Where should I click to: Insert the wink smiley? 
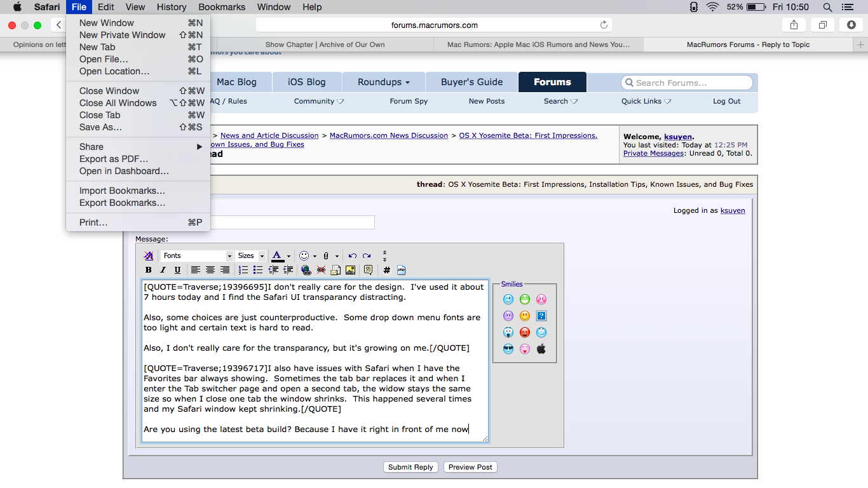508,299
